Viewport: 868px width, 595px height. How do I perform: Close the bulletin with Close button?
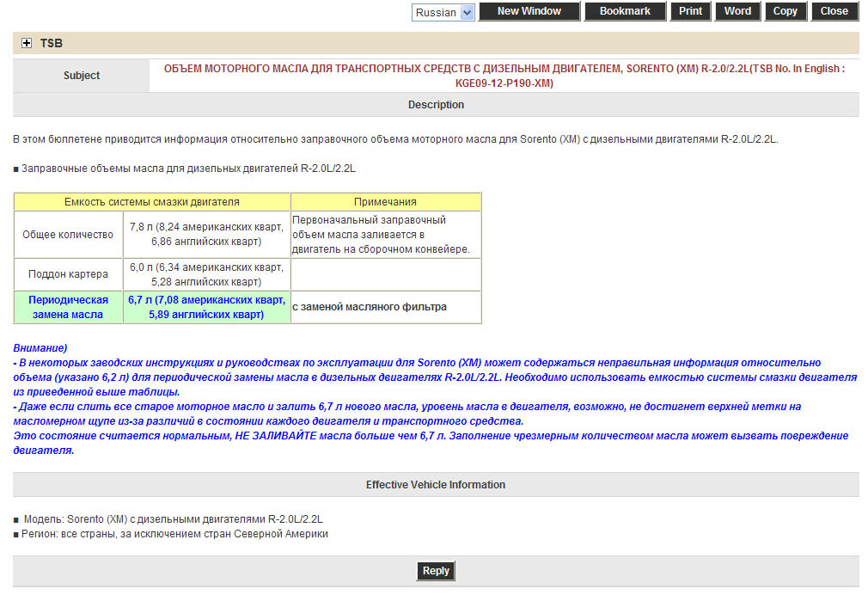pos(834,11)
